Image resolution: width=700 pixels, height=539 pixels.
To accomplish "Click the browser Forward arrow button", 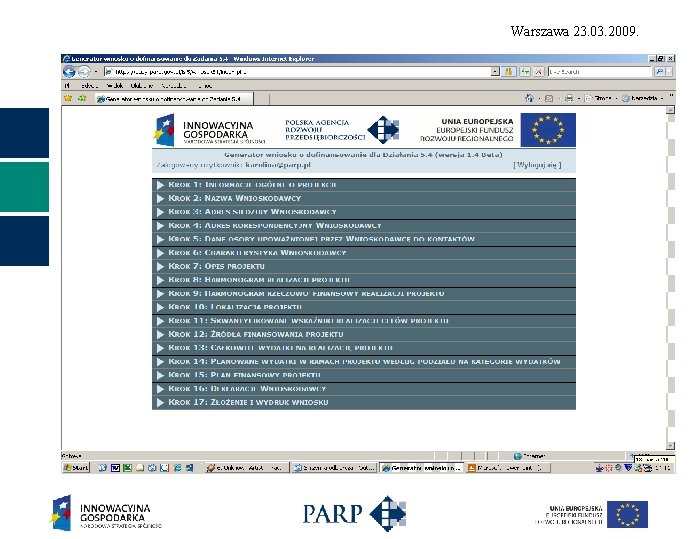I will 84,71.
